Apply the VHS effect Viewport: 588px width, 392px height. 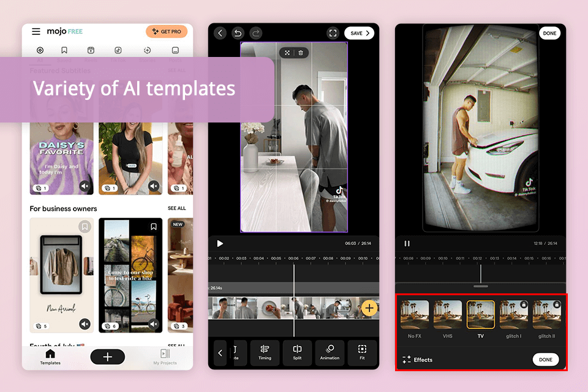click(447, 320)
